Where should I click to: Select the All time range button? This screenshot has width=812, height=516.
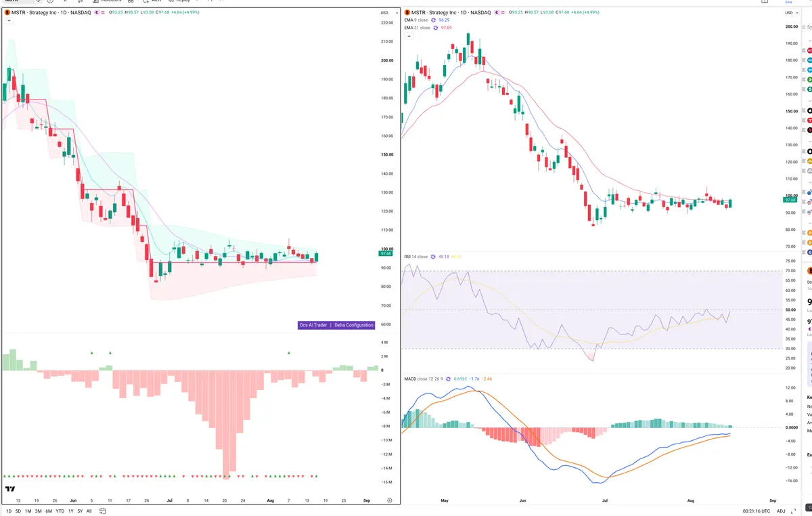[x=89, y=511]
